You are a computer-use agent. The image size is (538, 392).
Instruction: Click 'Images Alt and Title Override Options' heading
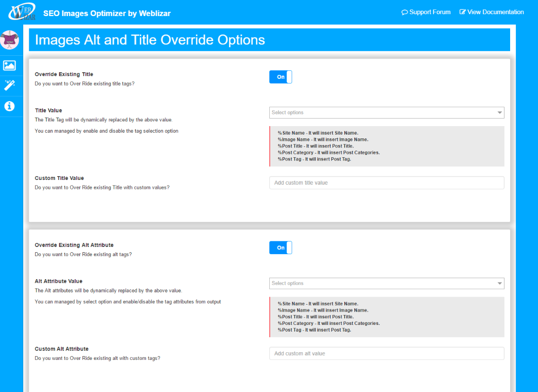click(150, 40)
